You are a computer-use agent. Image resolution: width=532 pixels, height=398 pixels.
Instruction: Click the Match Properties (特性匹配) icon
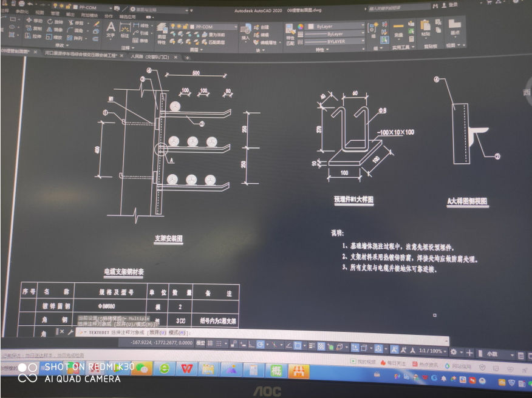click(290, 35)
